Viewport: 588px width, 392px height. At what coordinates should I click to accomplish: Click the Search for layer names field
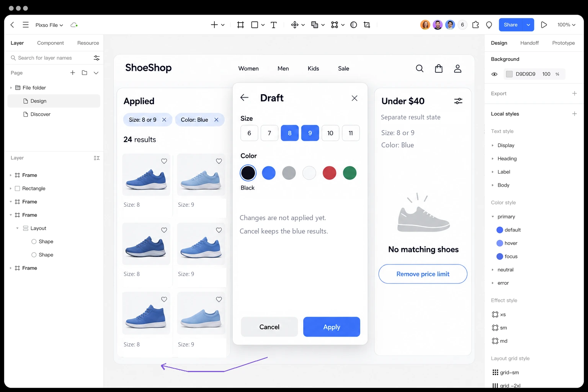[51, 58]
